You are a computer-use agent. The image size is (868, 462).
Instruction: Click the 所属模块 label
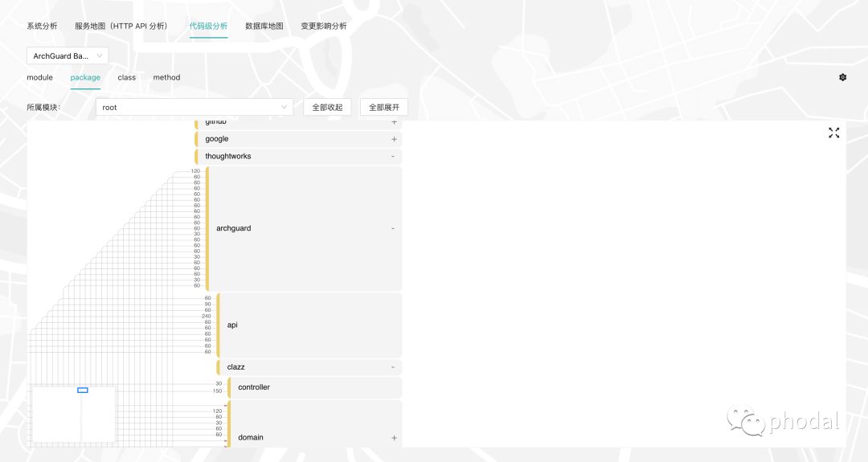pos(43,108)
